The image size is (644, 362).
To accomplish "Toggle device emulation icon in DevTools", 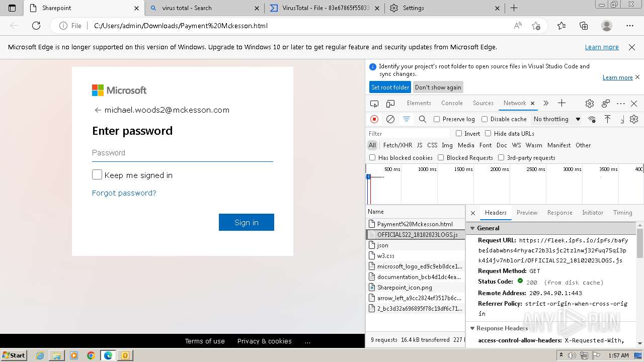I will (390, 104).
